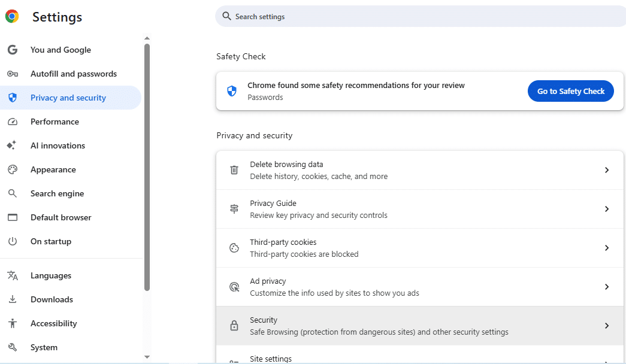Click the Appearance palette icon
The image size is (626, 364).
[x=12, y=169]
